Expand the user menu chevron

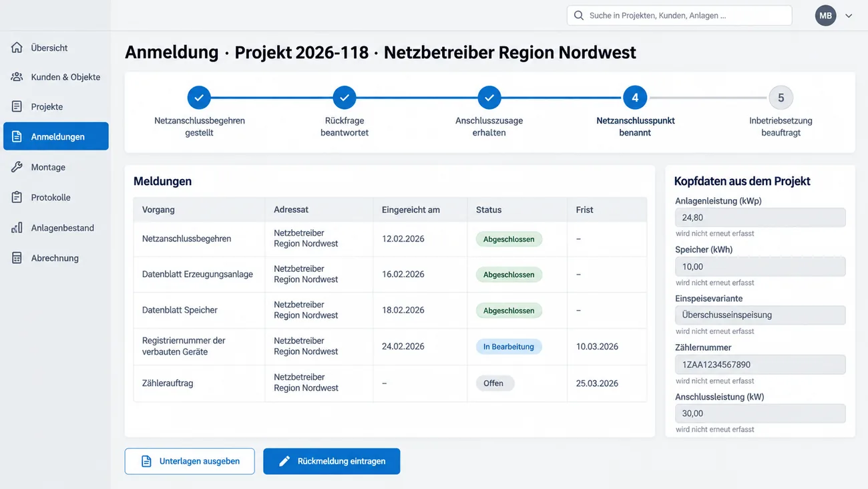(849, 16)
